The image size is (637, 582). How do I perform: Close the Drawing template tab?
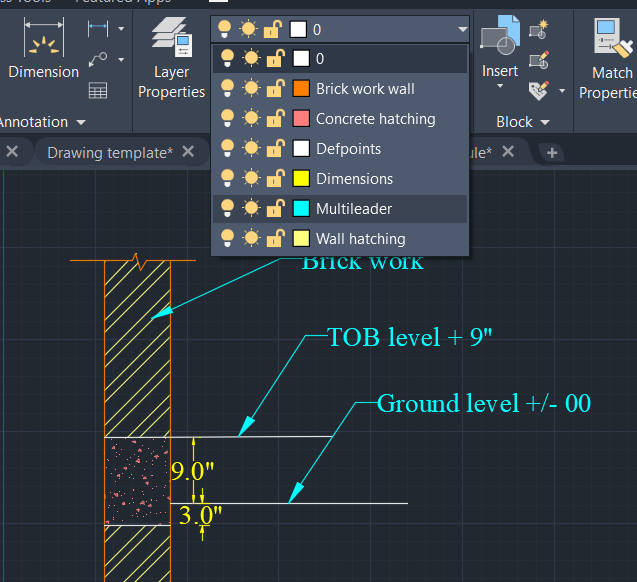188,151
